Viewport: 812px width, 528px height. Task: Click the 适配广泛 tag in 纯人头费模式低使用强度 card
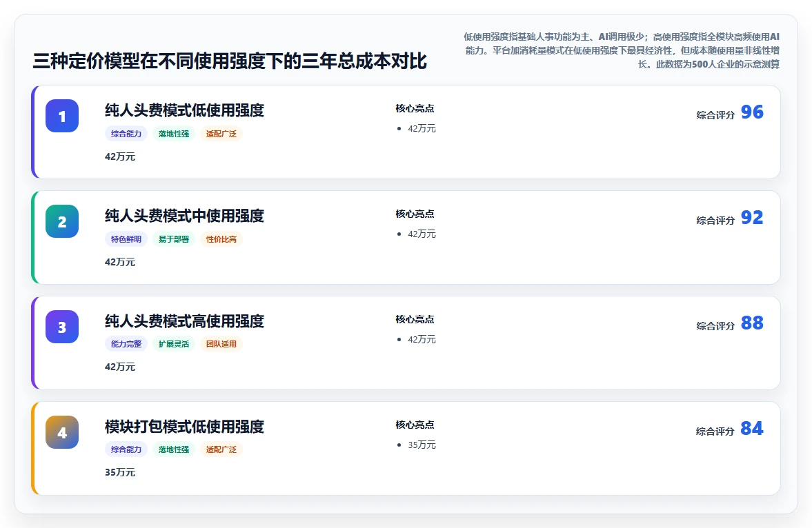click(221, 134)
